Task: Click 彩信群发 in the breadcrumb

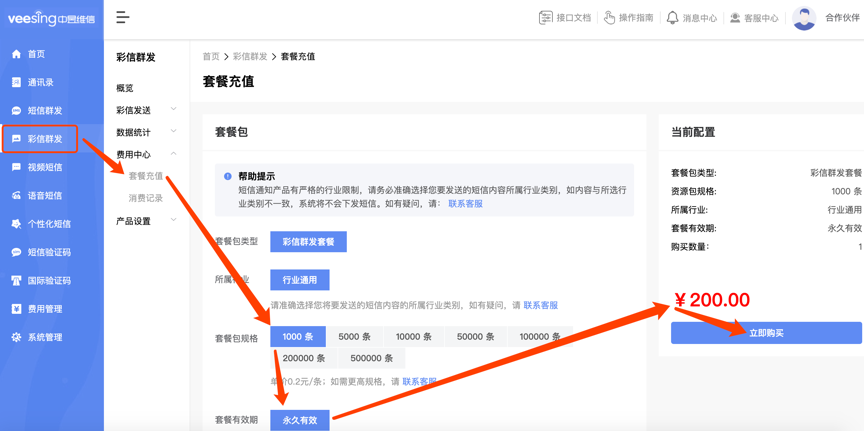Action: (x=250, y=56)
